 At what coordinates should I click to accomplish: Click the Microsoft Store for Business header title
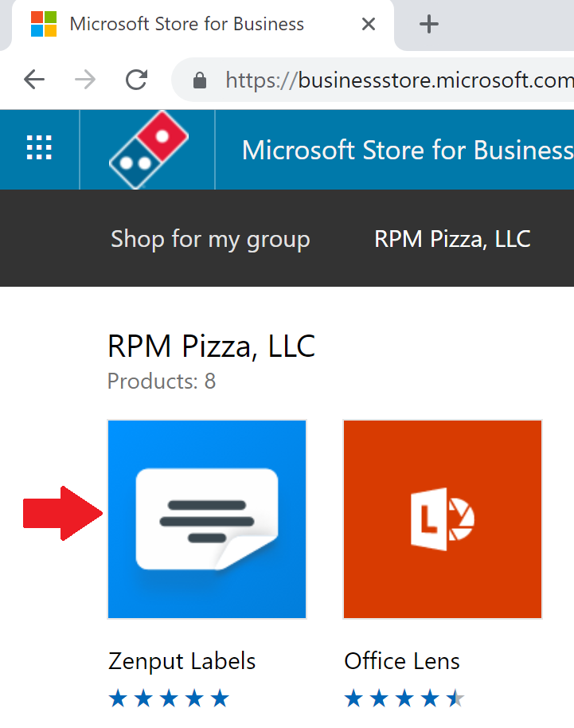coord(408,150)
